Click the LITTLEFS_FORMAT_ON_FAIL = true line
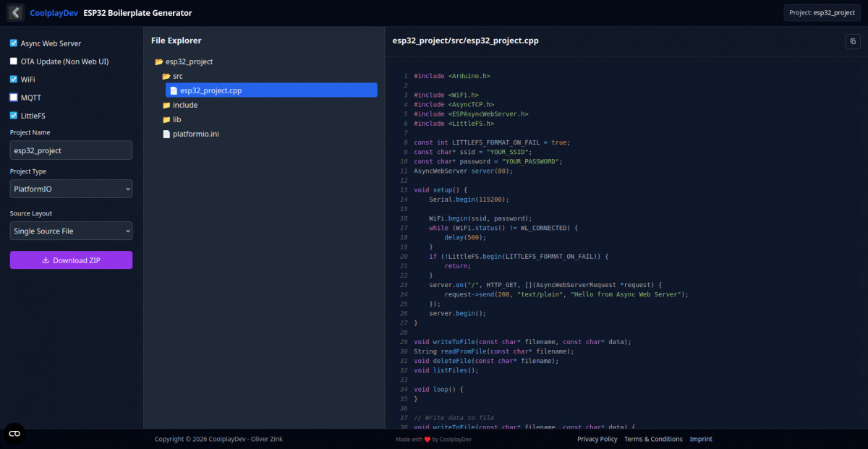 [492, 142]
